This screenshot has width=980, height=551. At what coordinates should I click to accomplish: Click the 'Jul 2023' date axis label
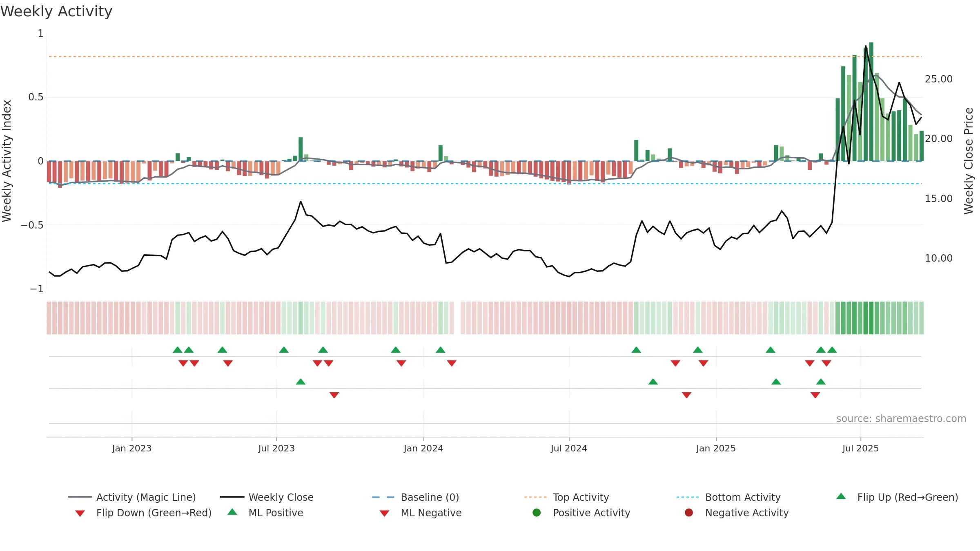tap(276, 448)
